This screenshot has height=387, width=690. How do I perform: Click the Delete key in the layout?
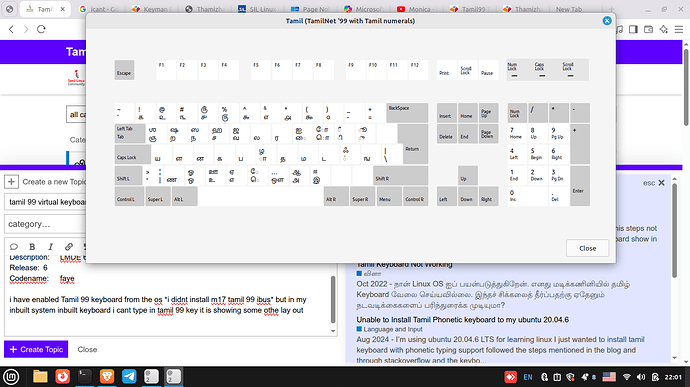click(x=447, y=134)
